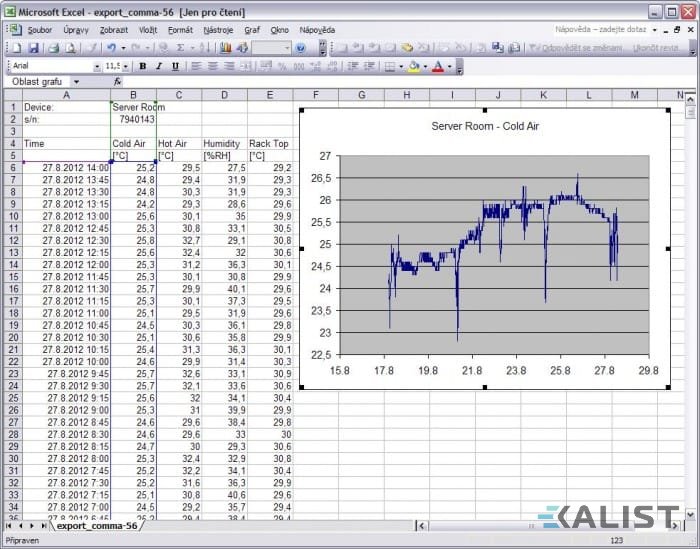Open the Soubor menu
Image resolution: width=700 pixels, height=549 pixels.
39,30
